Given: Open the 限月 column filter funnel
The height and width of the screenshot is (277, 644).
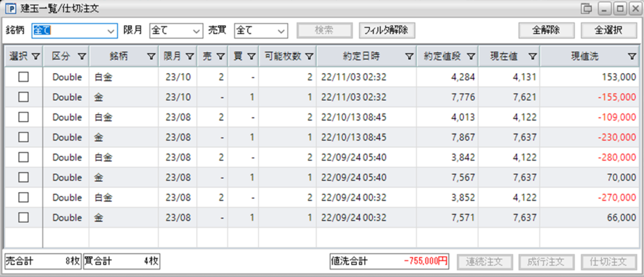Looking at the screenshot, I should pyautogui.click(x=189, y=57).
